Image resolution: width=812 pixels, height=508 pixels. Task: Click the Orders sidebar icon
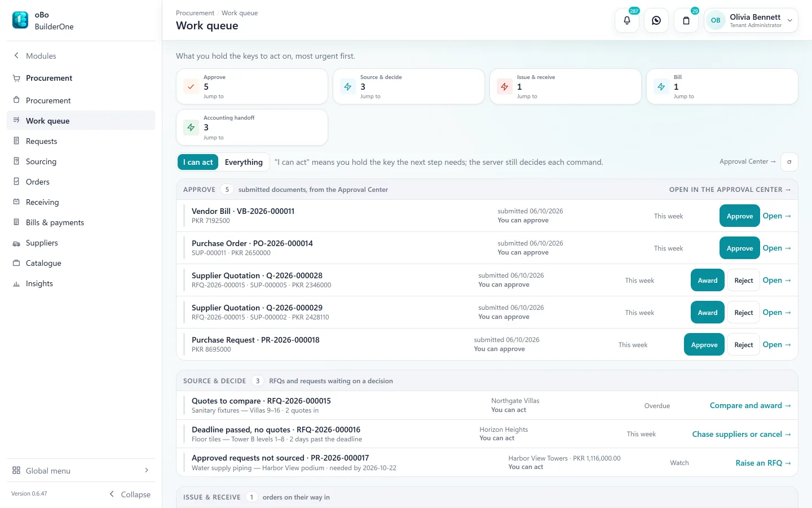pyautogui.click(x=16, y=182)
